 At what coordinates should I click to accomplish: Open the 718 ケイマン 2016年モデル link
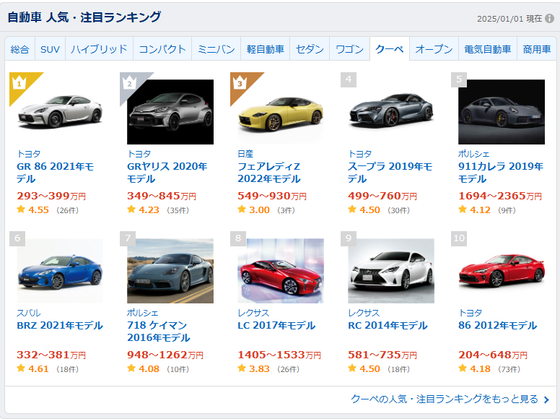(159, 331)
